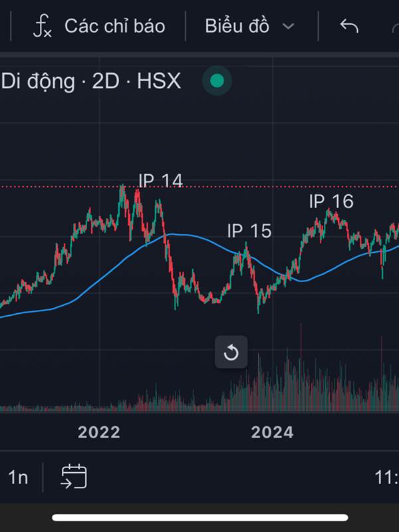
Task: Select the IP 15 label
Action: pos(249,231)
